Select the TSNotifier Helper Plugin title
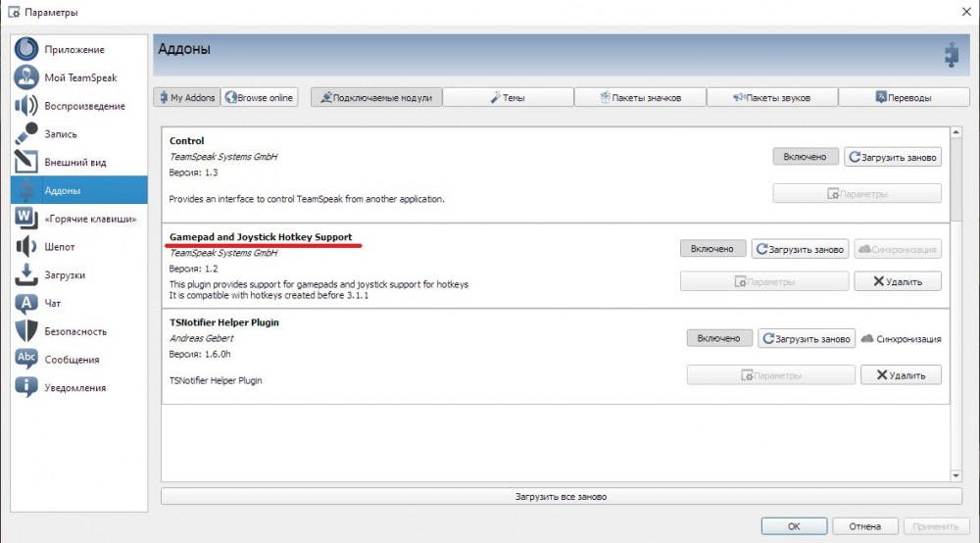The height and width of the screenshot is (543, 980). click(x=223, y=322)
